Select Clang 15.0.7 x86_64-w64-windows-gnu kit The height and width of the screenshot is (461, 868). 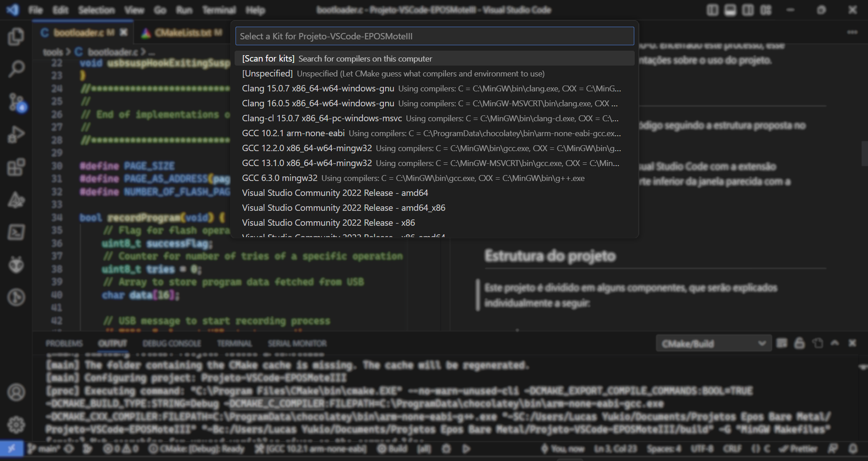pos(434,88)
